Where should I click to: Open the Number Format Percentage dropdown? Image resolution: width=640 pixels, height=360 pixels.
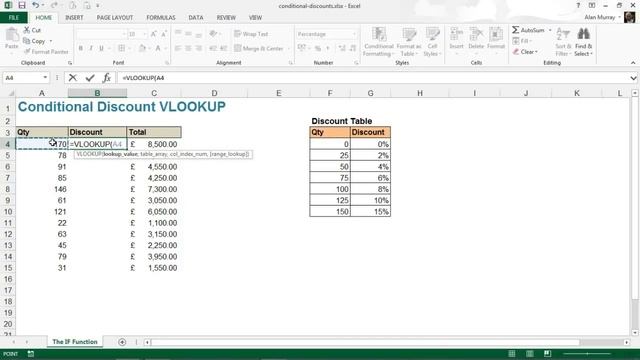tap(354, 34)
